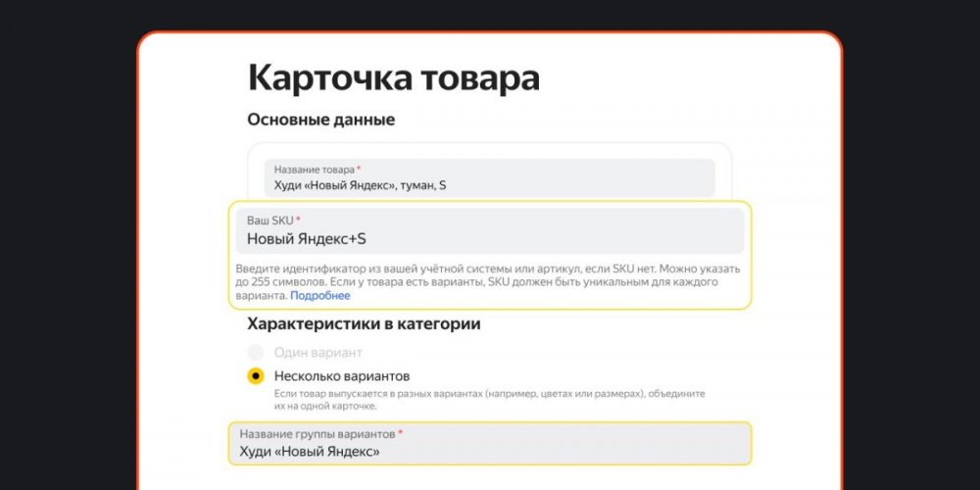This screenshot has width=980, height=490.
Task: Click the "Ваш SKU" field label
Action: [269, 220]
